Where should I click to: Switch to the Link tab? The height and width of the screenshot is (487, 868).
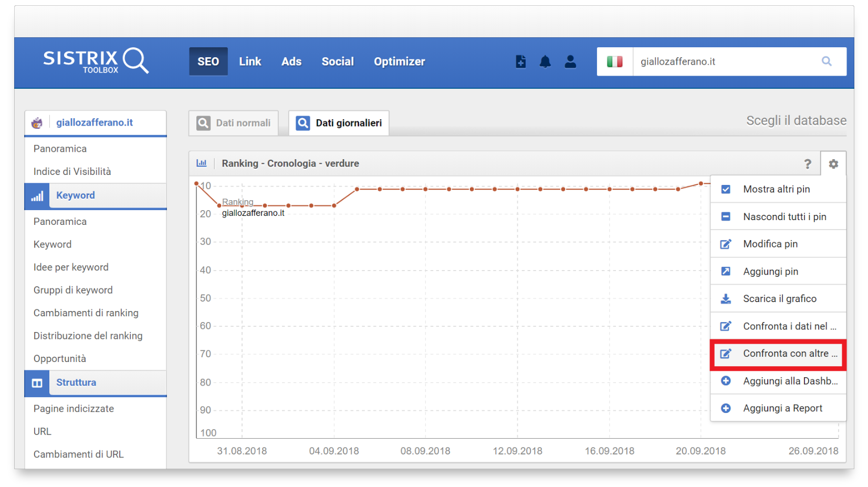(250, 61)
